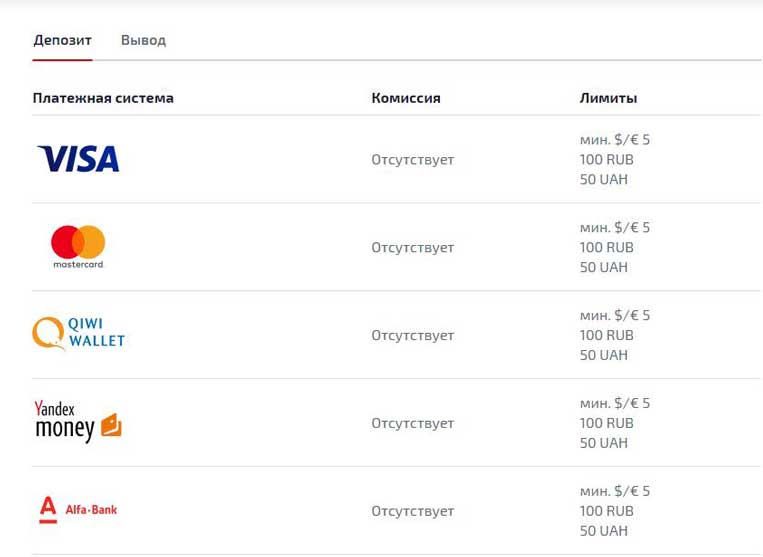This screenshot has height=557, width=763.
Task: Click the 50 UAH limit for Alfa-Bank
Action: (603, 531)
